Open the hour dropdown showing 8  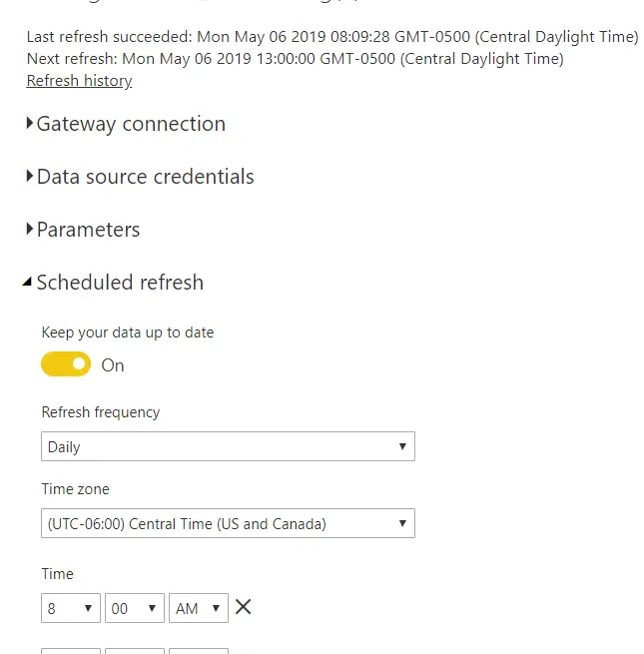(71, 608)
